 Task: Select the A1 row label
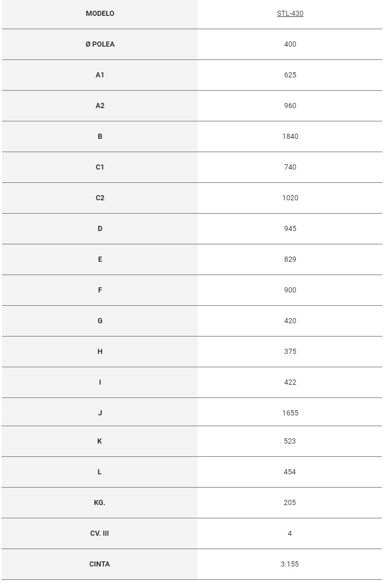[x=100, y=75]
